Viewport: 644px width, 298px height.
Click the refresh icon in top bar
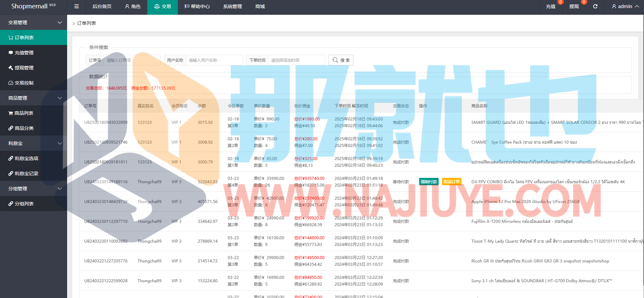click(595, 6)
